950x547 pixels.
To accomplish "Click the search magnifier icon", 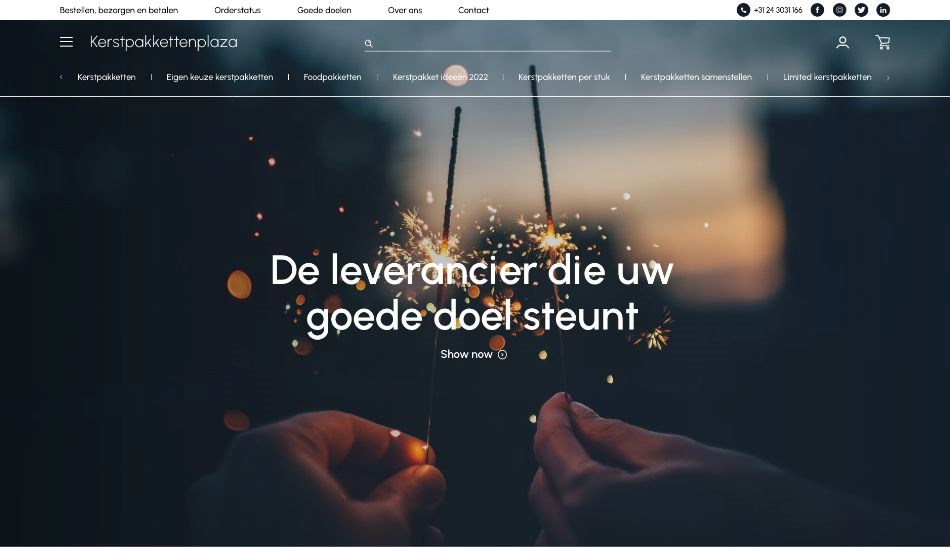I will point(368,43).
